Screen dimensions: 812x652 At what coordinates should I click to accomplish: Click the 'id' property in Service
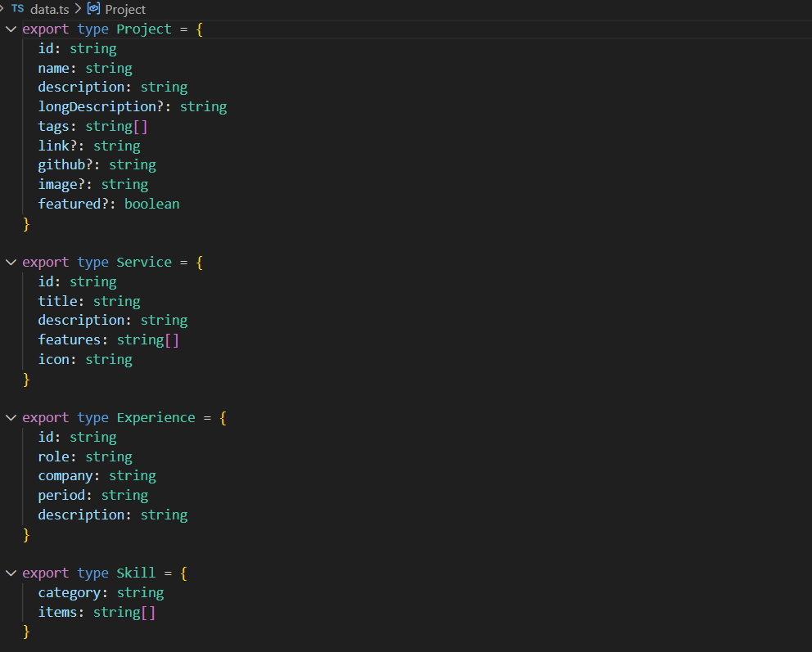[46, 281]
